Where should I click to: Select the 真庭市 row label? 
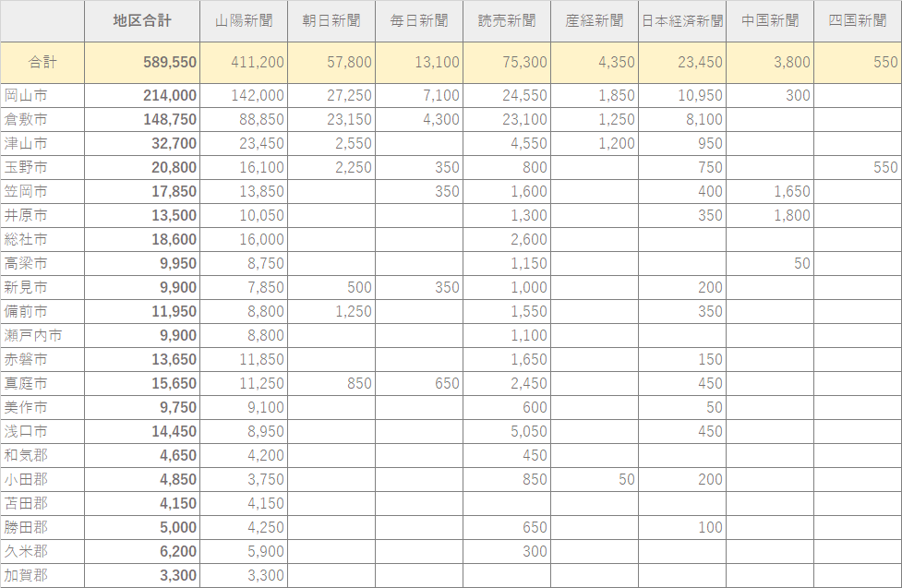click(42, 383)
